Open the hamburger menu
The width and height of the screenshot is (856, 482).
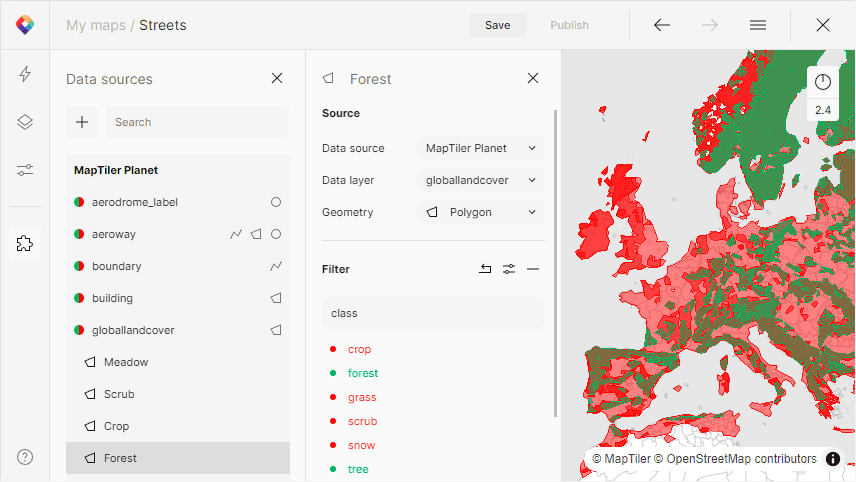click(758, 25)
